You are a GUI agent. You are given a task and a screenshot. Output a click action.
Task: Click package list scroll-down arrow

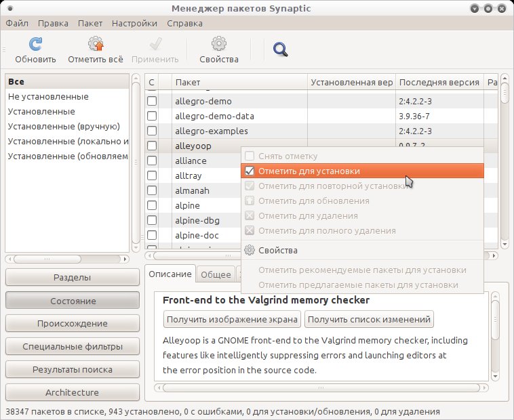click(x=505, y=244)
